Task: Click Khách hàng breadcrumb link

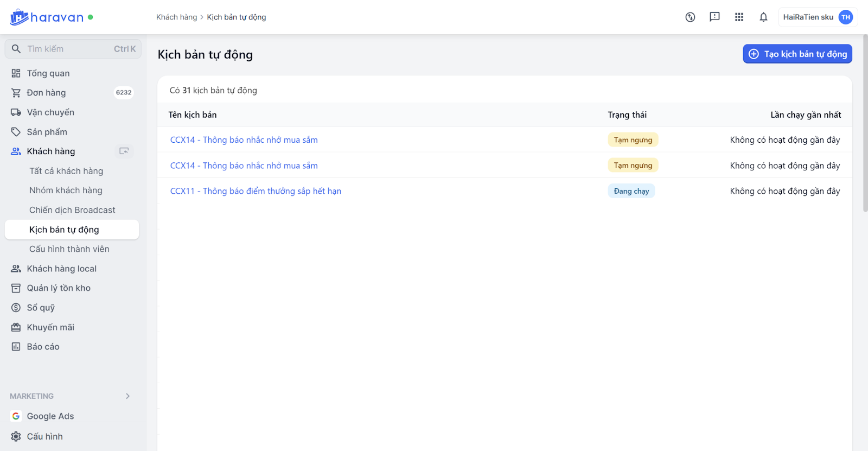Action: [x=176, y=17]
